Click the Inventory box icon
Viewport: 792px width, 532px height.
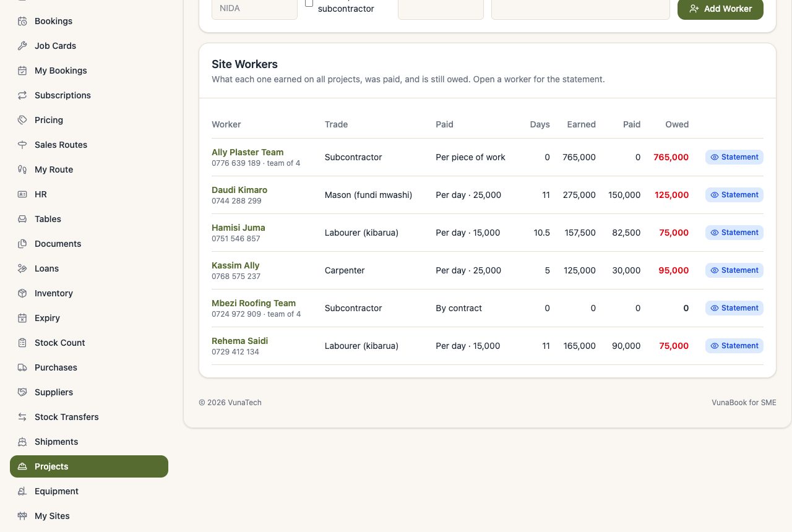click(x=22, y=293)
